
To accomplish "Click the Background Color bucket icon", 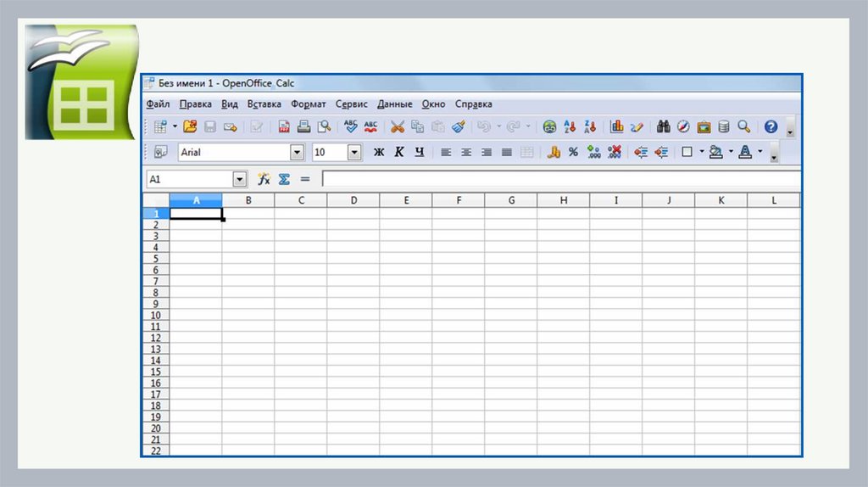I will [x=716, y=152].
